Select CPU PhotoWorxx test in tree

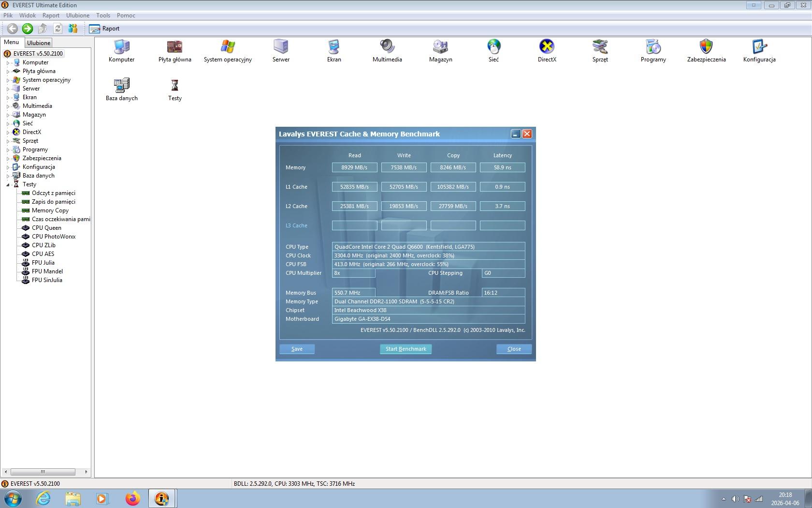click(54, 237)
